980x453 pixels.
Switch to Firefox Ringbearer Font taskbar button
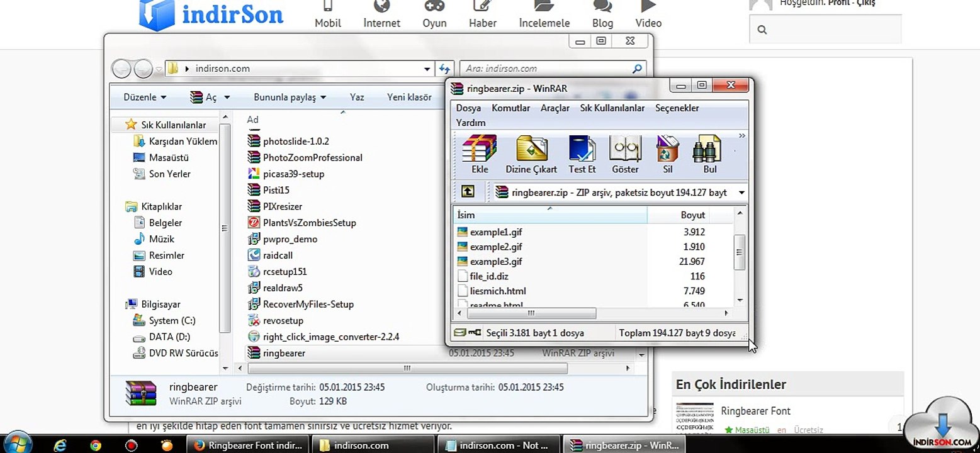coord(247,445)
